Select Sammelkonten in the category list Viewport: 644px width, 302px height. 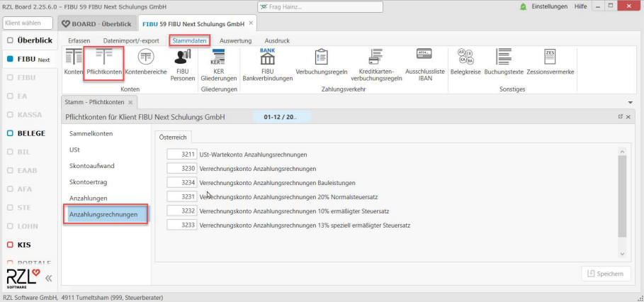tap(91, 133)
